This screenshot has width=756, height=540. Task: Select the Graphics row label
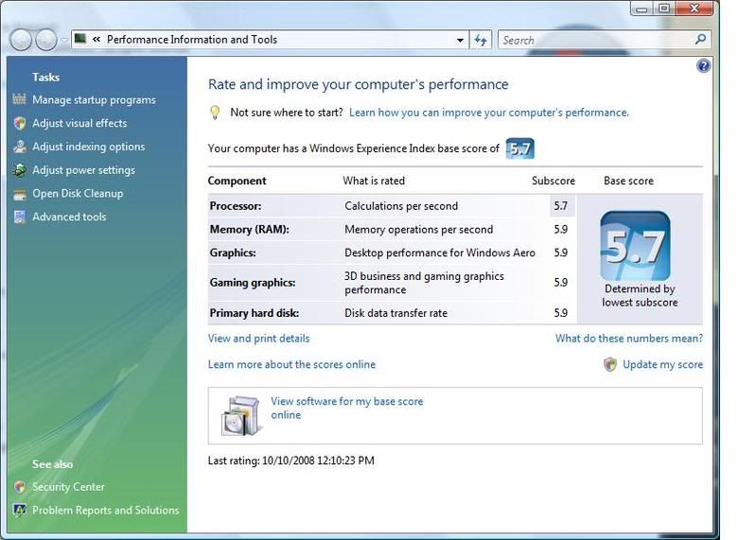[233, 253]
